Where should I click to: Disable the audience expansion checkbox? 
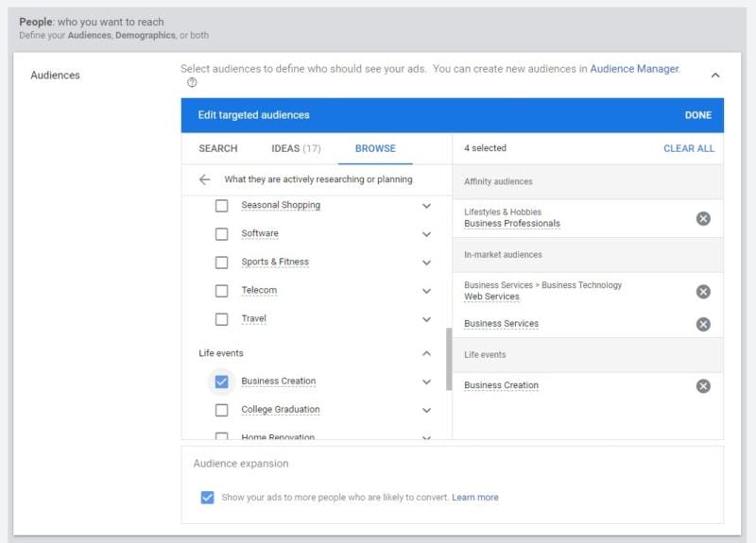[207, 498]
